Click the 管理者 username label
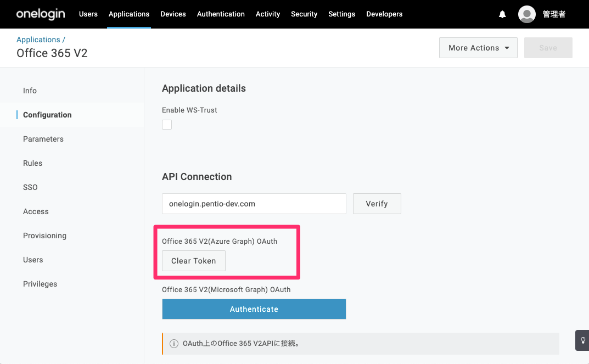This screenshot has width=589, height=364. point(554,14)
